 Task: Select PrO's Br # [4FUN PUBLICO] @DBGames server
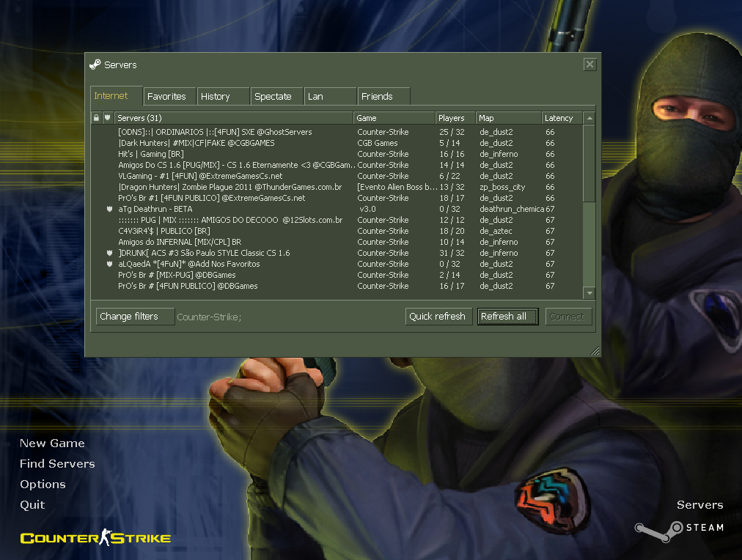click(x=337, y=286)
